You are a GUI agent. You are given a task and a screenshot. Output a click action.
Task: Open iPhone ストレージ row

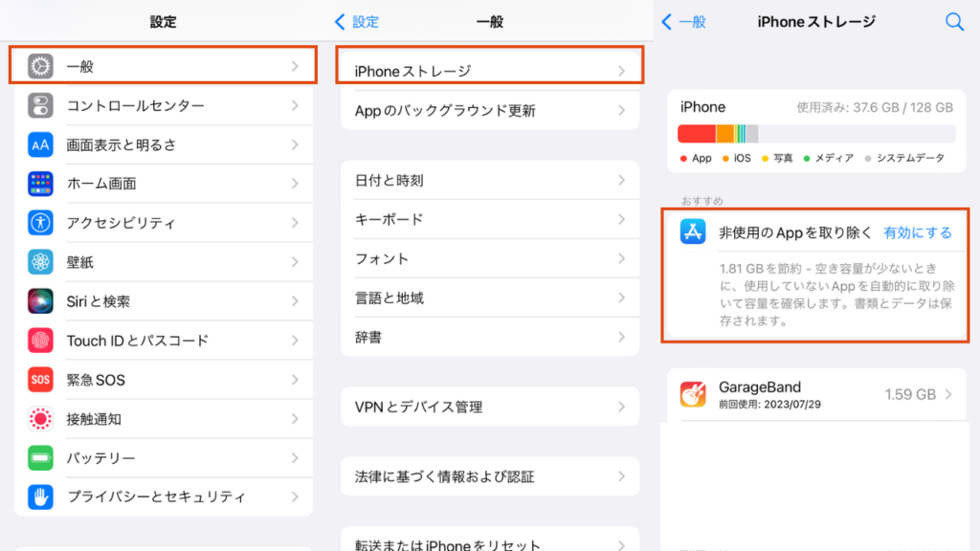point(490,69)
